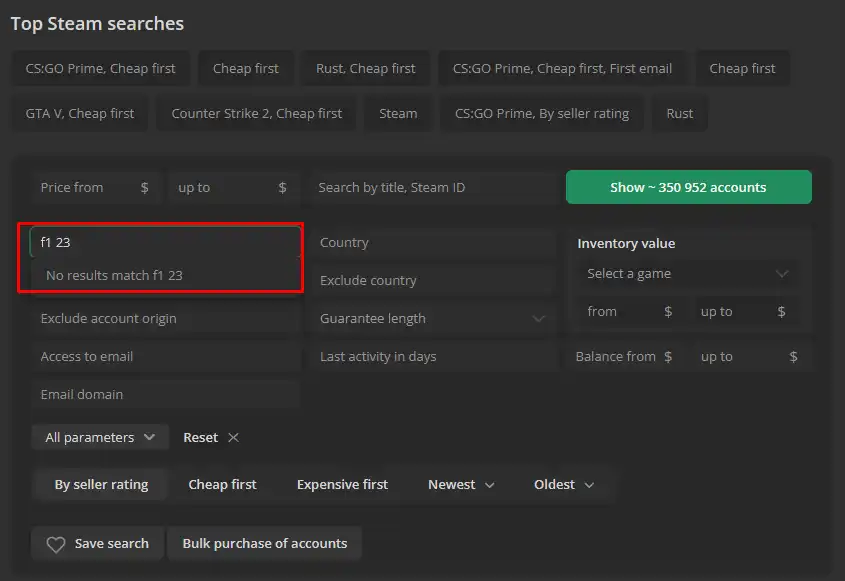Open the Guarantee length dropdown

click(433, 319)
